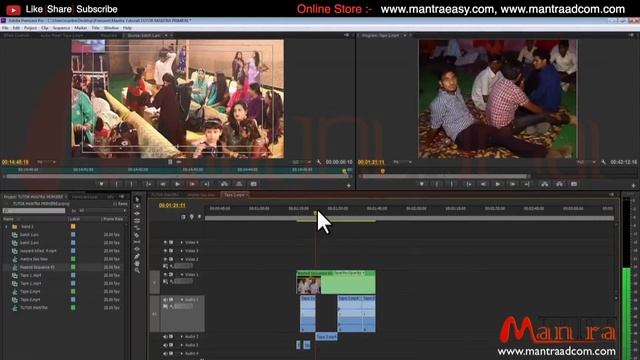Open the Marker menu

coord(80,28)
